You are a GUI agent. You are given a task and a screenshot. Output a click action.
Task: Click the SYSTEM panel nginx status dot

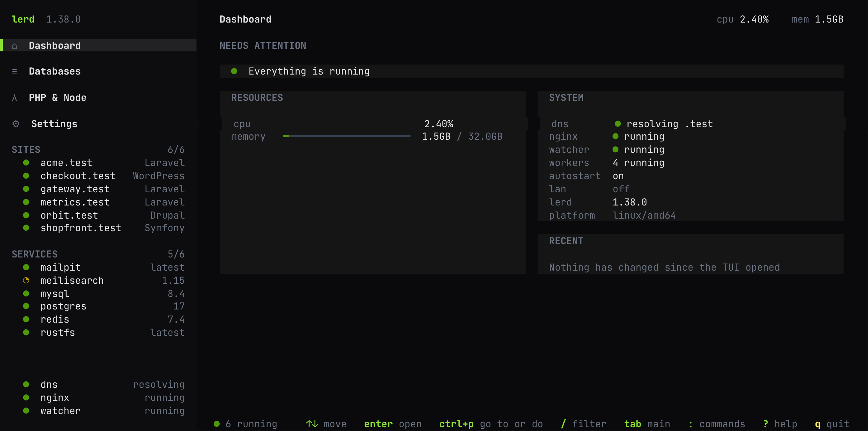(x=615, y=136)
